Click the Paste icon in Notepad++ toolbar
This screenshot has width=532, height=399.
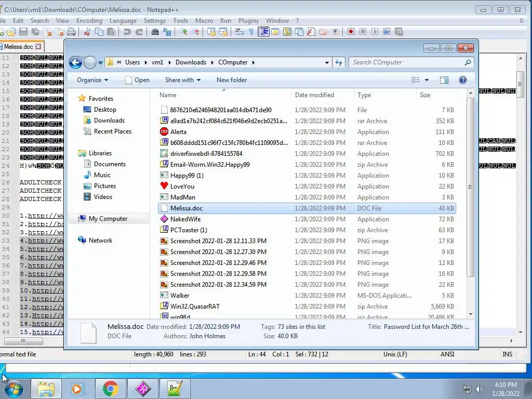click(x=111, y=32)
